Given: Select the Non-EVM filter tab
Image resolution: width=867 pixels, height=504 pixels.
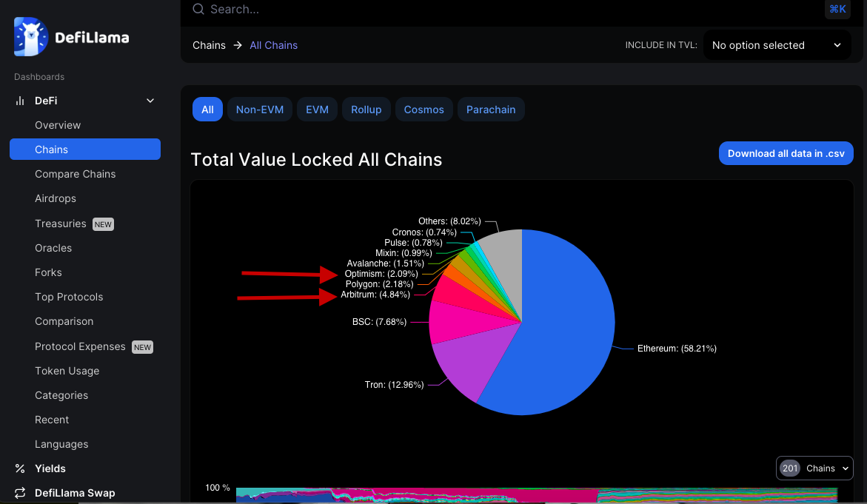Looking at the screenshot, I should (260, 110).
